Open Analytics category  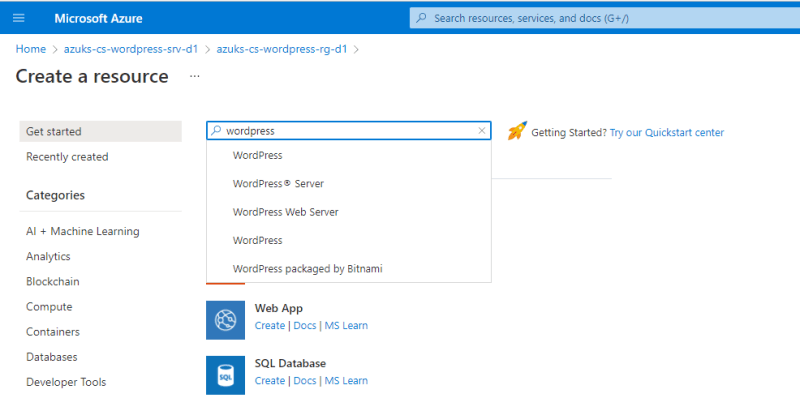tap(48, 256)
